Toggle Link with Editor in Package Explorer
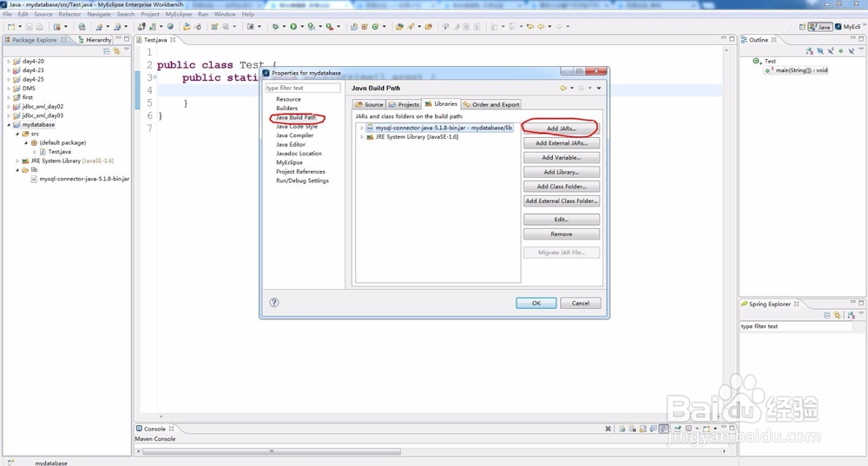 tap(116, 51)
